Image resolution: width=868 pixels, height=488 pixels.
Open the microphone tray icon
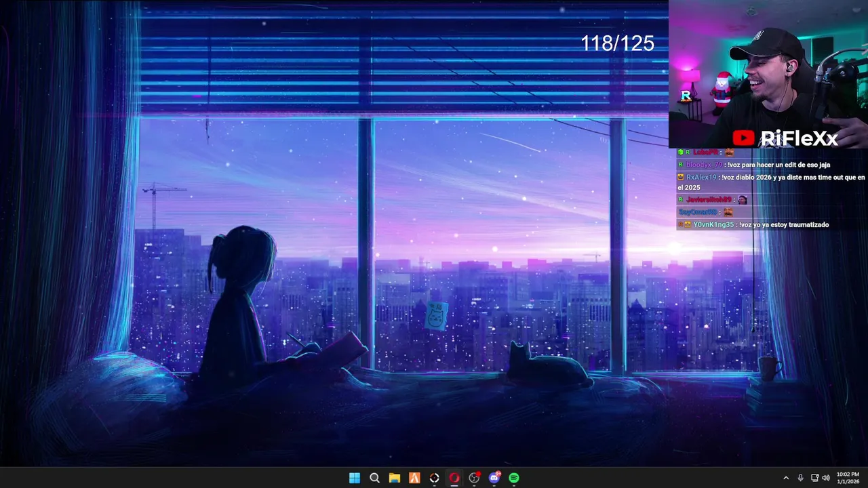click(x=801, y=478)
